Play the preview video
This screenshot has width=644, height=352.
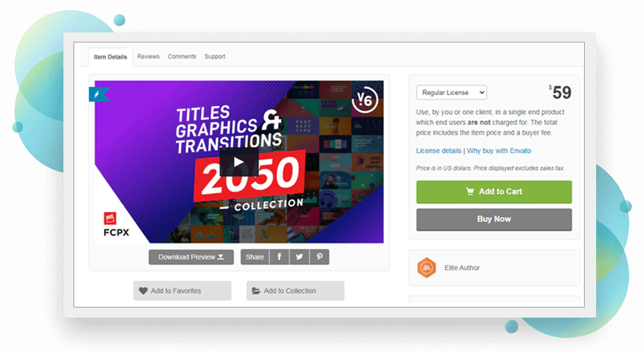click(x=239, y=163)
